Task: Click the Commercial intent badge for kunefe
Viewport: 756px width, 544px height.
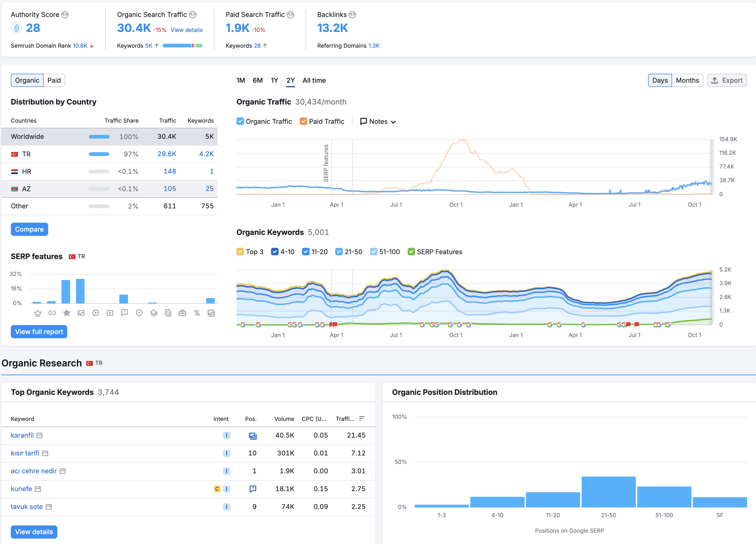Action: point(217,489)
